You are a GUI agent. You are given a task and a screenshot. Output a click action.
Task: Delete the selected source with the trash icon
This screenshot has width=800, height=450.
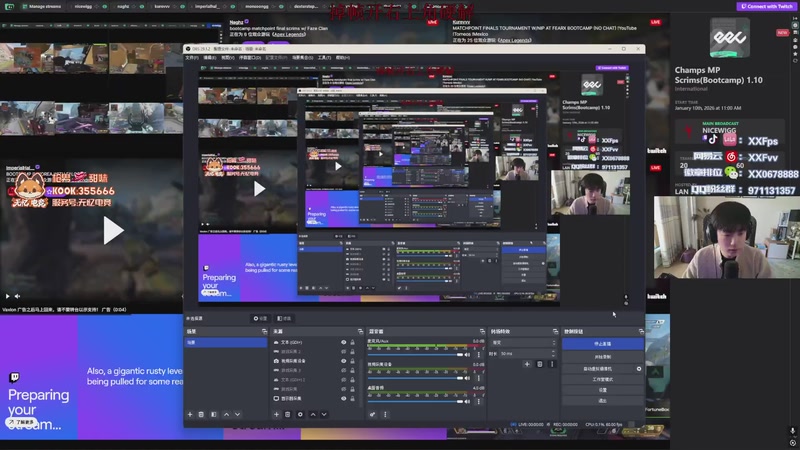(x=288, y=414)
